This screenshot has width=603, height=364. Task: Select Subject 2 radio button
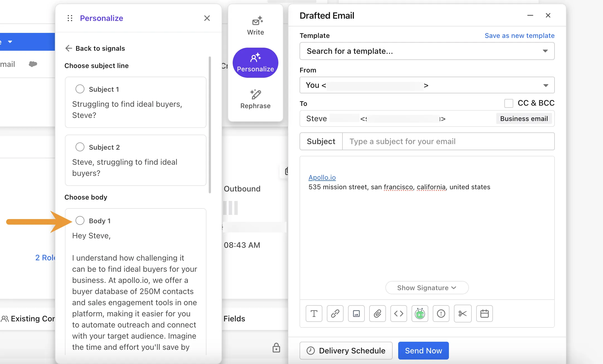pyautogui.click(x=79, y=147)
